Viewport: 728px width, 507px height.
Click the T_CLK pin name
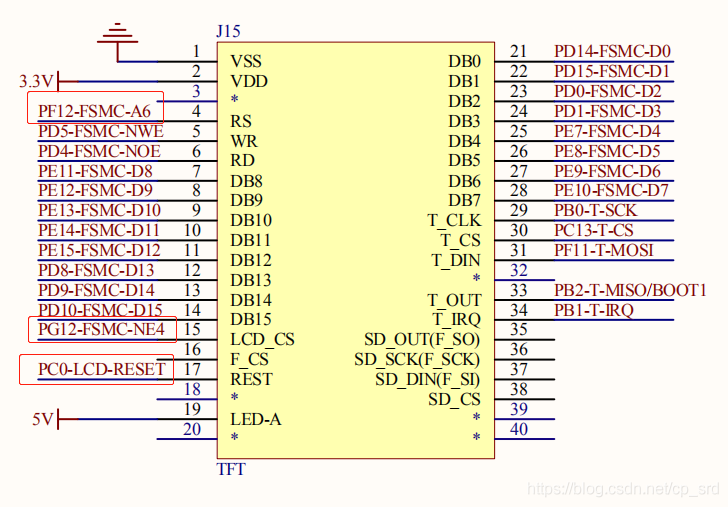point(454,221)
